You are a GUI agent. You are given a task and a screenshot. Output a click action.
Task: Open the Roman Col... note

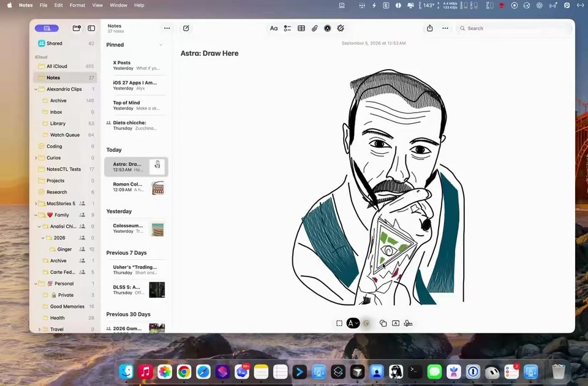coord(136,187)
